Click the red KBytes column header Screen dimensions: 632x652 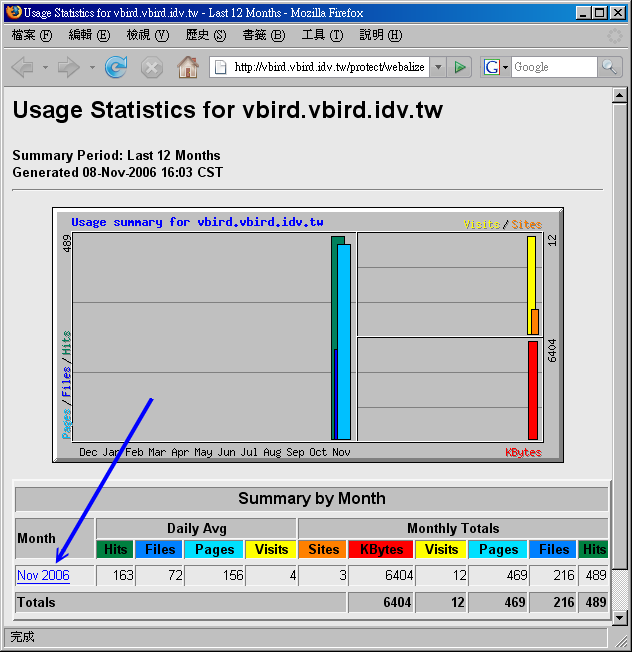click(x=381, y=549)
